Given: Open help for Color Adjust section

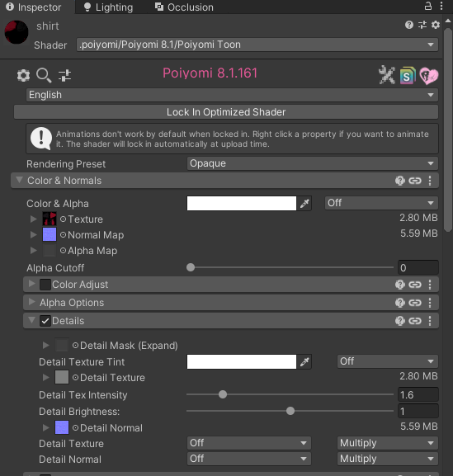Looking at the screenshot, I should (x=400, y=285).
